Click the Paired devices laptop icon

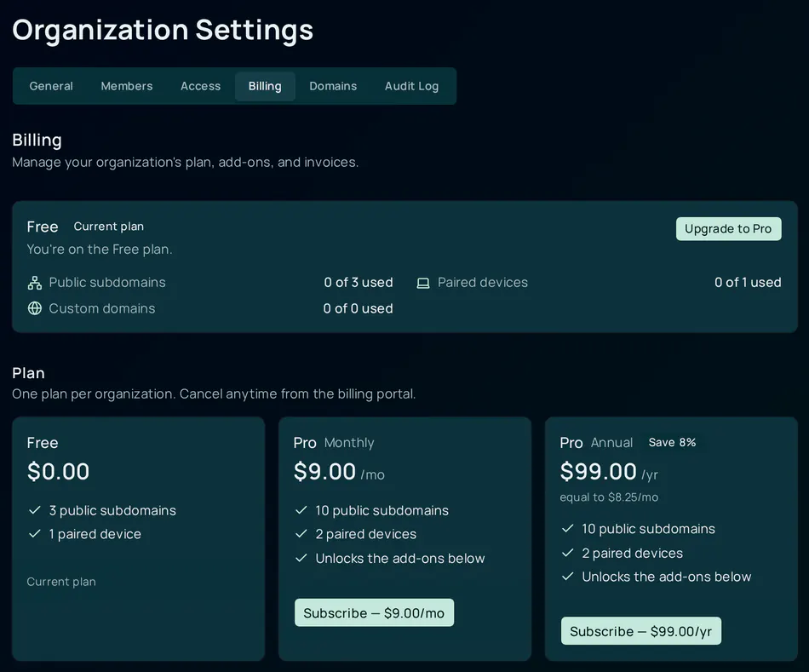[423, 283]
